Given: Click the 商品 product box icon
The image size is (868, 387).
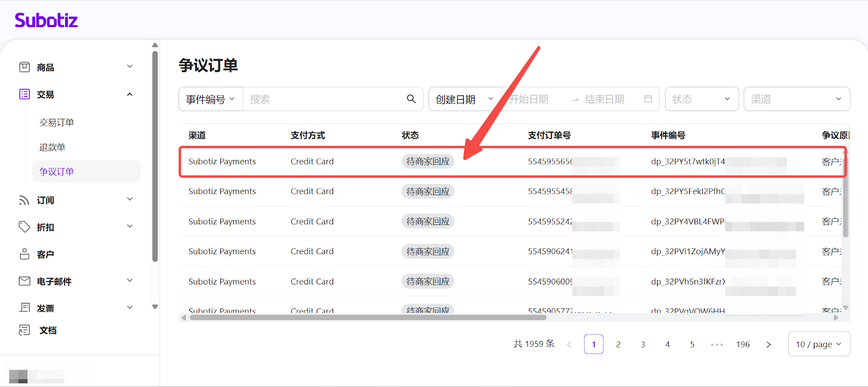Looking at the screenshot, I should [x=24, y=67].
